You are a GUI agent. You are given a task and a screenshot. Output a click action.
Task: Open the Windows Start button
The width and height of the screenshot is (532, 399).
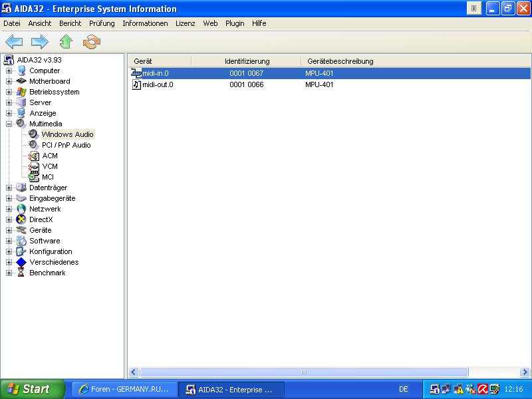click(x=32, y=389)
